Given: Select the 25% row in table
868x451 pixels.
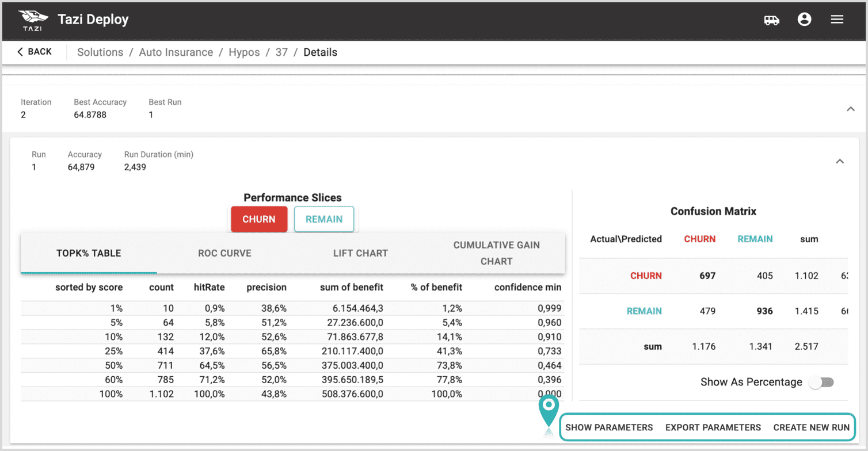Looking at the screenshot, I should (x=292, y=351).
